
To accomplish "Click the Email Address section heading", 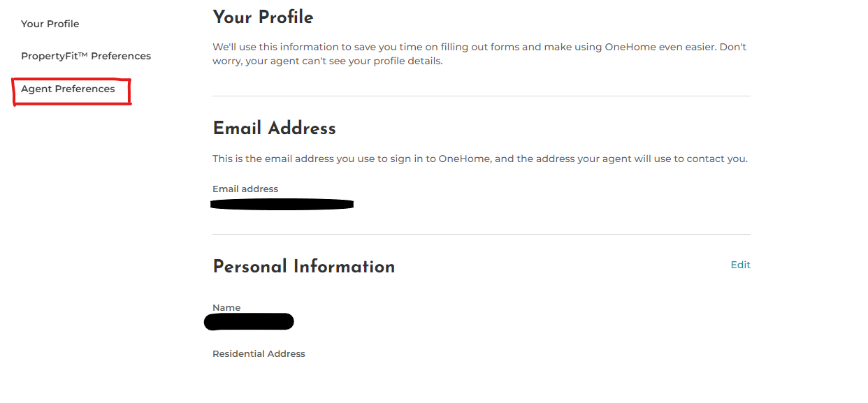I will [274, 129].
